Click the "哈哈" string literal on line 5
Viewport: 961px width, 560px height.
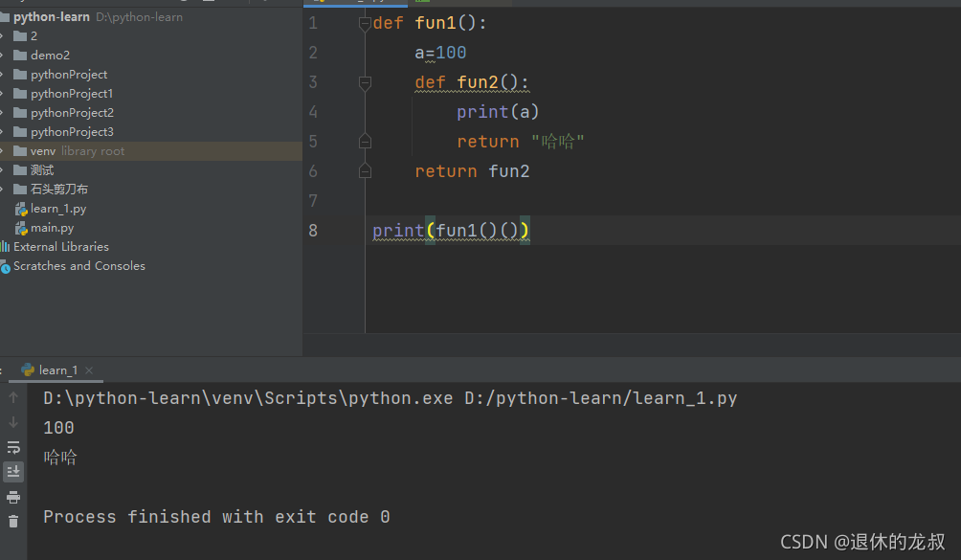[x=558, y=142]
